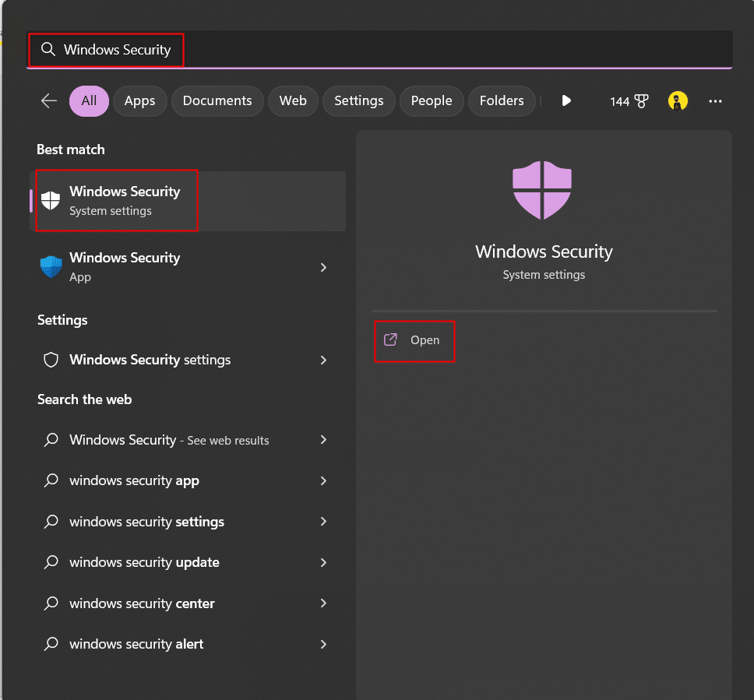The height and width of the screenshot is (700, 754).
Task: Search web for 'windows security update'
Action: pyautogui.click(x=188, y=562)
